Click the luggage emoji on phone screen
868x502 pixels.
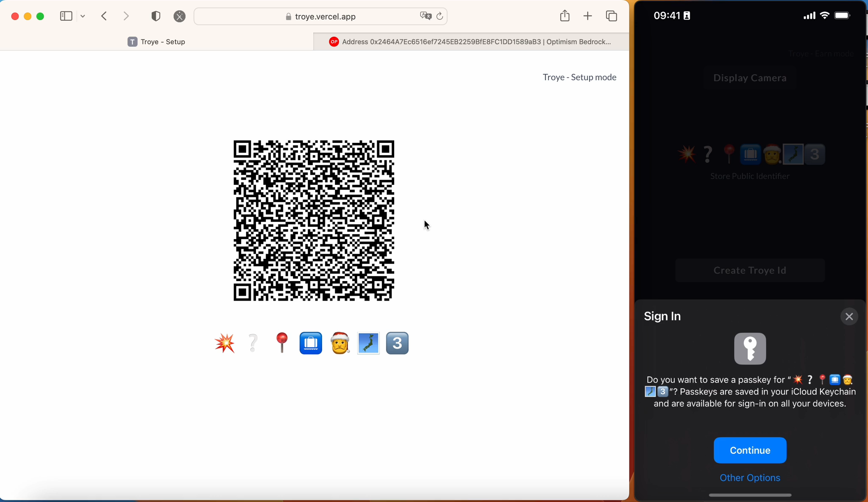(751, 154)
